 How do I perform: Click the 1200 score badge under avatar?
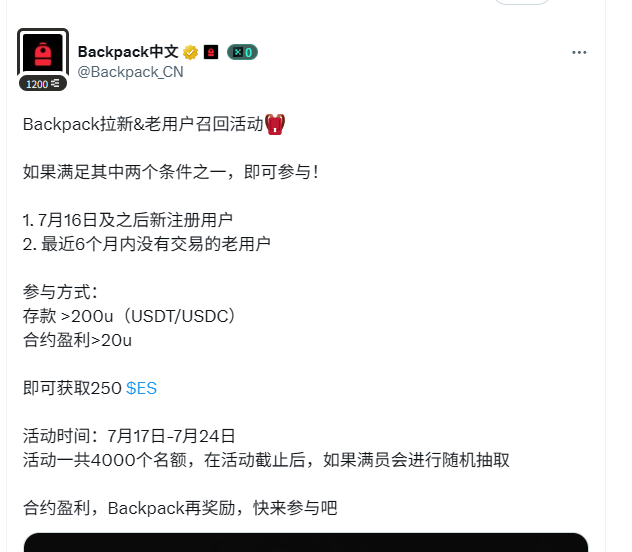point(43,84)
